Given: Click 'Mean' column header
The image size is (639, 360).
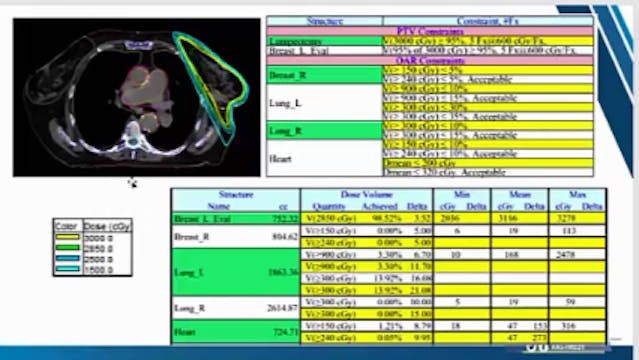Looking at the screenshot, I should [x=520, y=194].
